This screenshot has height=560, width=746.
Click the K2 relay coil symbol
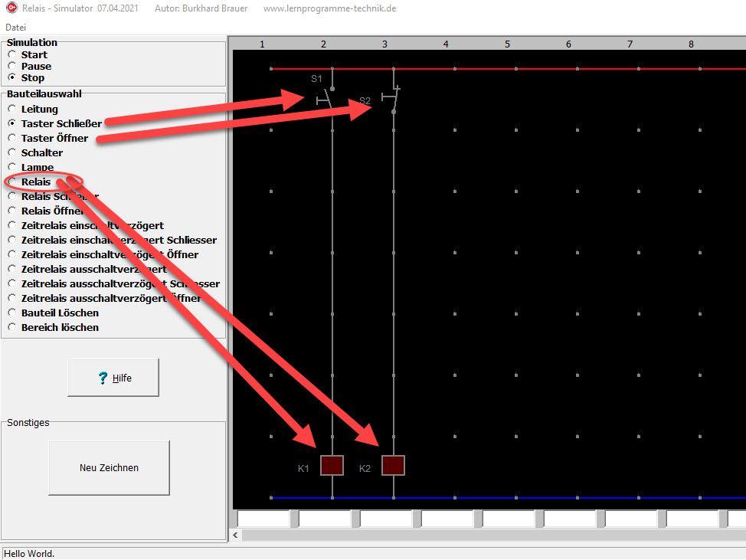tap(393, 465)
